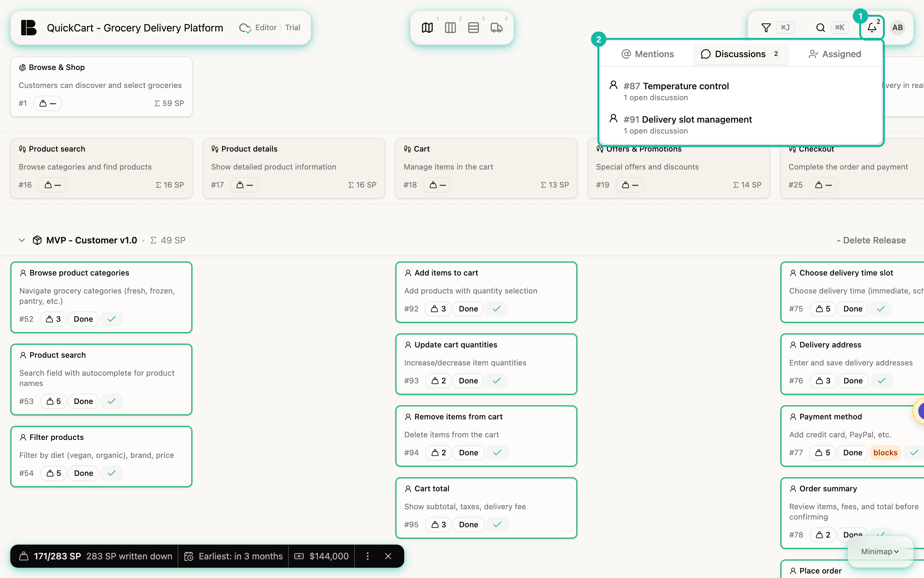Open Done status on Add items to cart
The image size is (924, 578).
click(468, 309)
